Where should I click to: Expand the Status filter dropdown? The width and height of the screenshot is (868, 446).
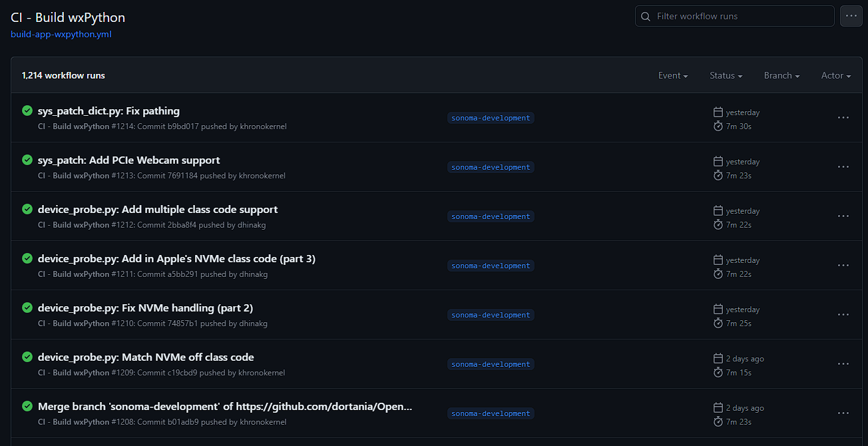[x=726, y=75]
